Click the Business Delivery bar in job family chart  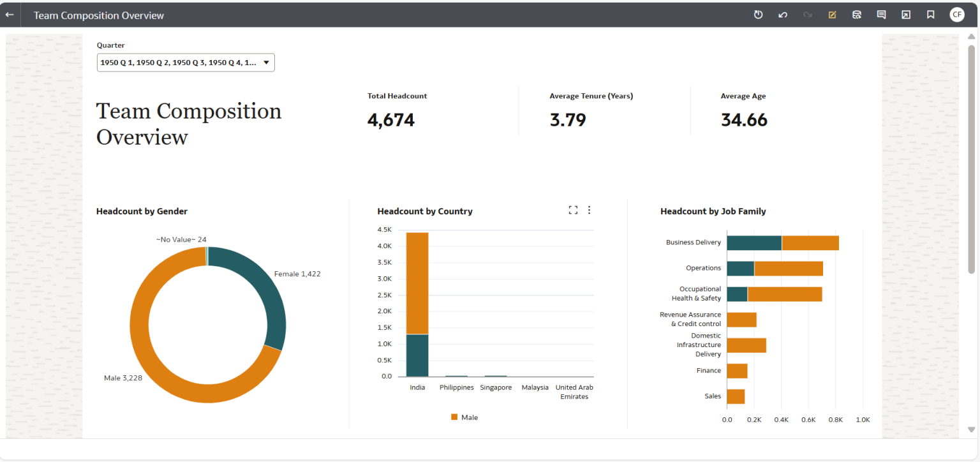pyautogui.click(x=785, y=242)
